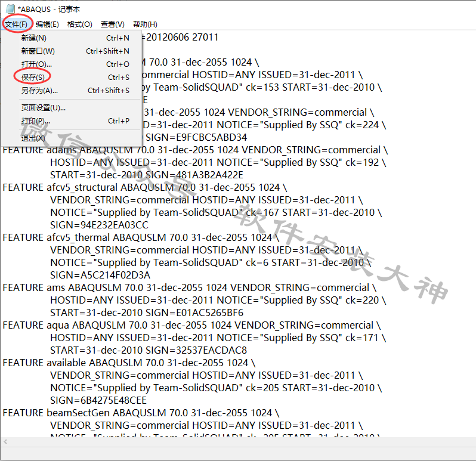Open the 帮助(H) menu

(x=145, y=24)
